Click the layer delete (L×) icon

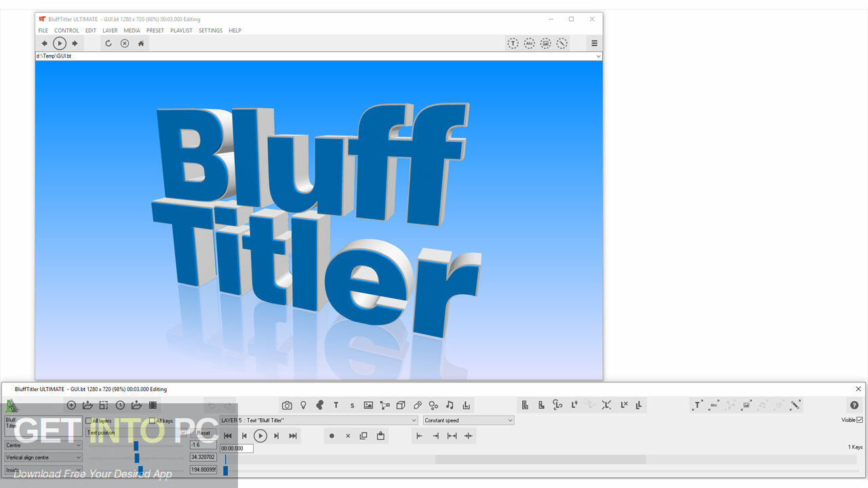click(623, 405)
